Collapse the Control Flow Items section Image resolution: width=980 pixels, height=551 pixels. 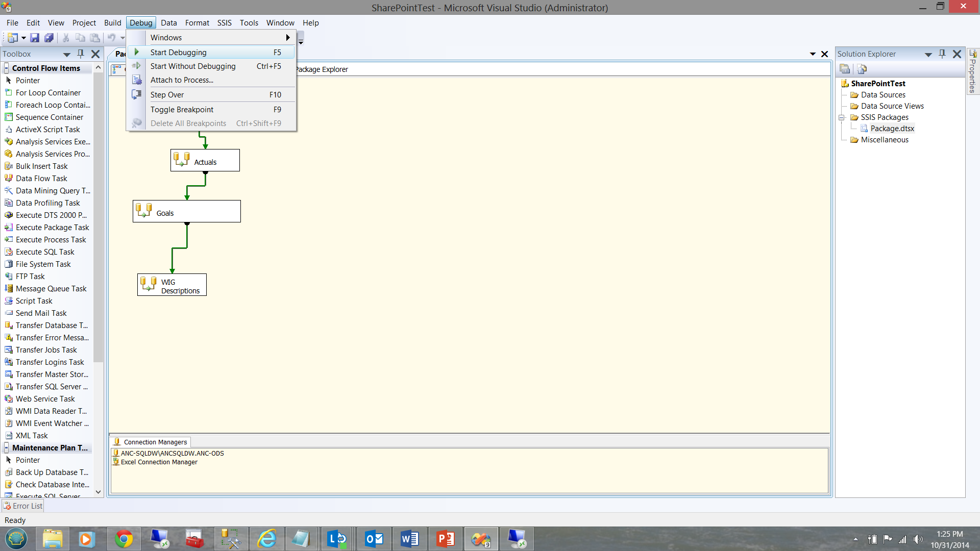coord(7,68)
